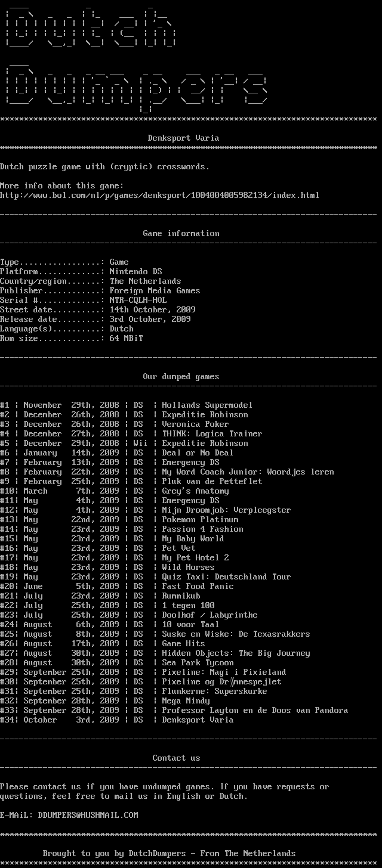Click 'Brought to you by DutchDumpers' footer line
Image resolution: width=382 pixels, height=868 pixels.
[x=170, y=853]
